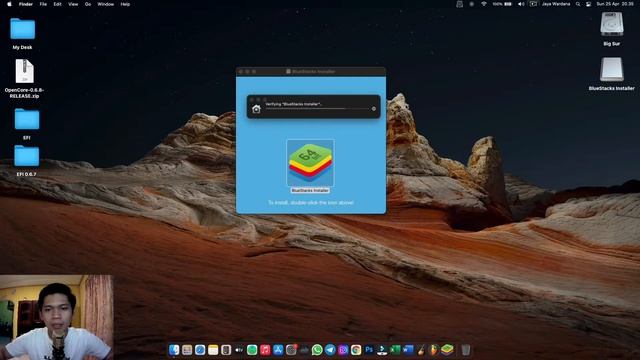Open Spotlight search in menu bar
This screenshot has height=360, width=640.
point(578,4)
